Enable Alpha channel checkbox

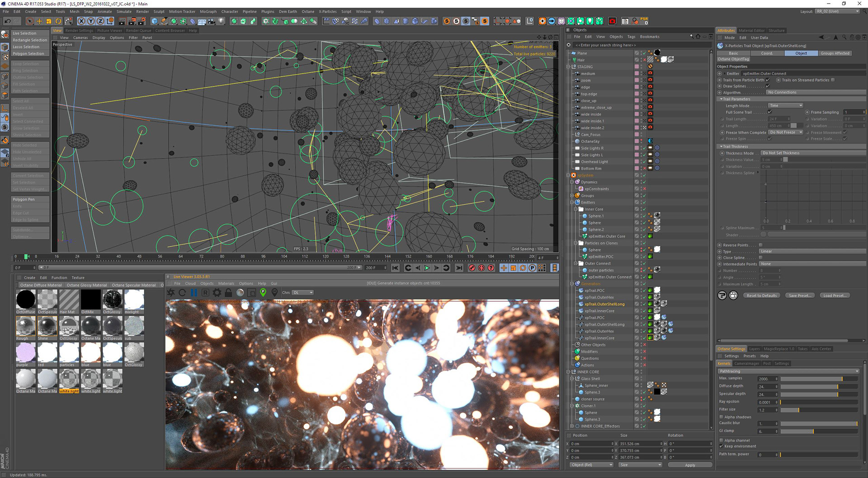click(722, 441)
